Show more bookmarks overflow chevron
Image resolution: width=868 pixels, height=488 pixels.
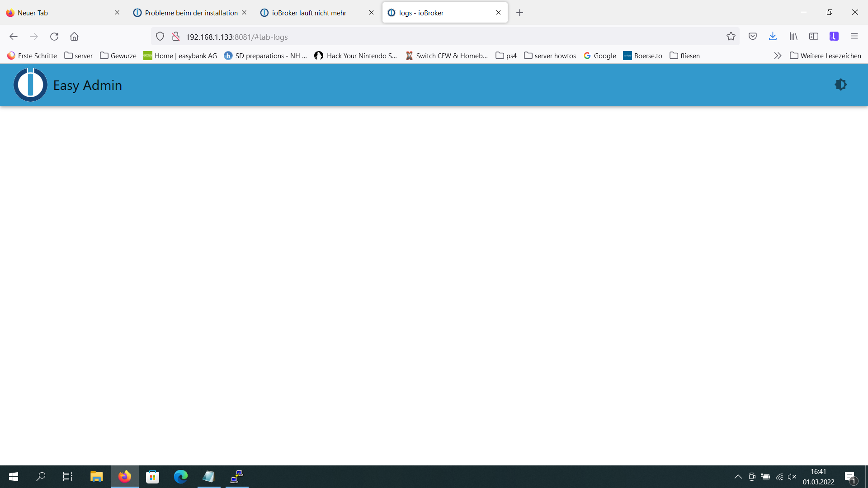(778, 56)
